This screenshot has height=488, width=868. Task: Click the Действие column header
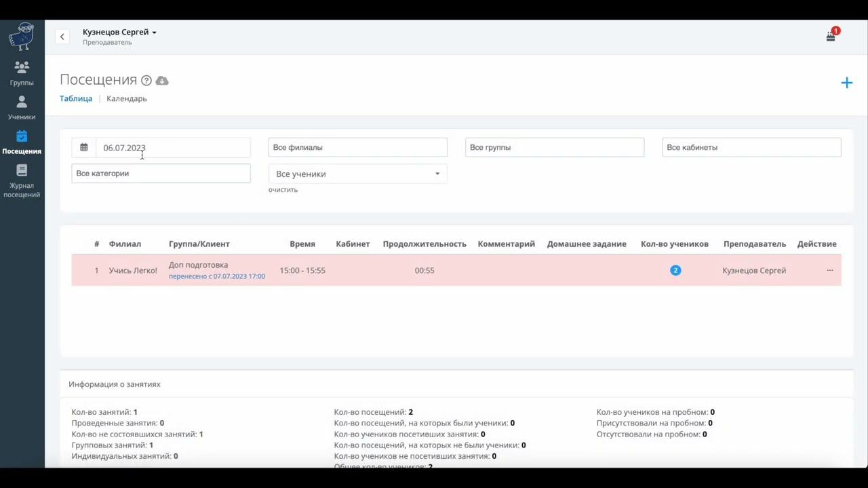[817, 244]
